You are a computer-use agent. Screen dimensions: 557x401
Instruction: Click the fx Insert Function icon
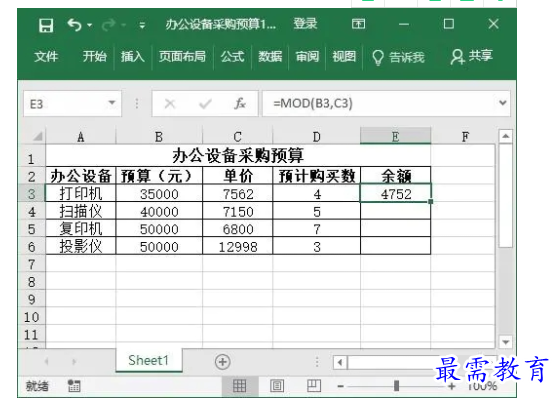[x=240, y=103]
